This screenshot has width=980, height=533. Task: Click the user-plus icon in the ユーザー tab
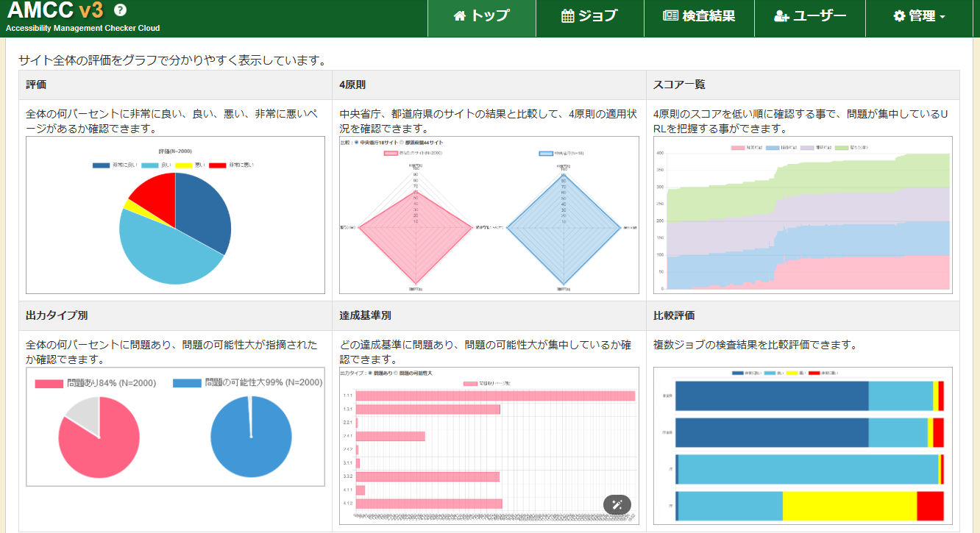[x=781, y=15]
